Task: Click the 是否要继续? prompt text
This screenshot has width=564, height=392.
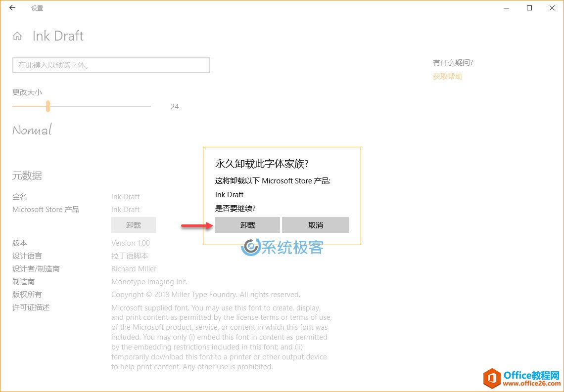Action: pyautogui.click(x=235, y=209)
